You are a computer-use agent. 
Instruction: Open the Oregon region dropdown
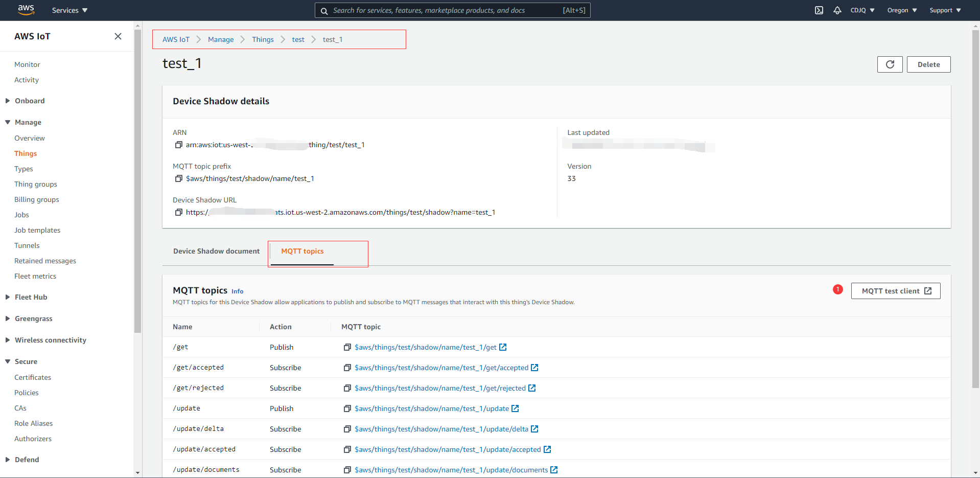902,10
